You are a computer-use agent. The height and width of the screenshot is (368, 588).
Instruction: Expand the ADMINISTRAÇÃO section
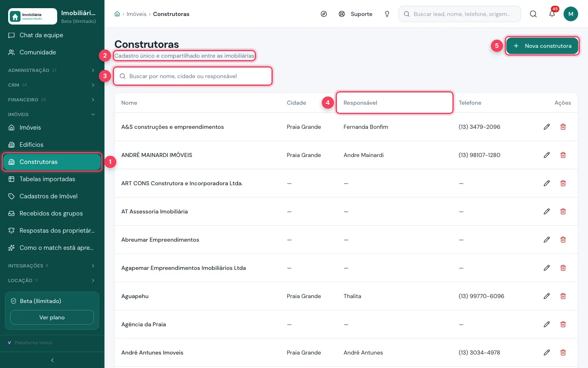pyautogui.click(x=52, y=70)
